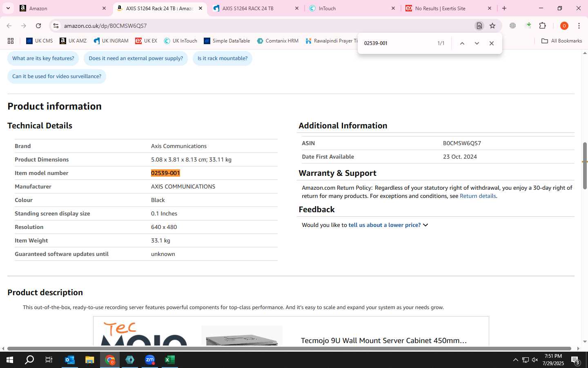This screenshot has height=368, width=588.
Task: Reload the current page
Action: coord(38,26)
